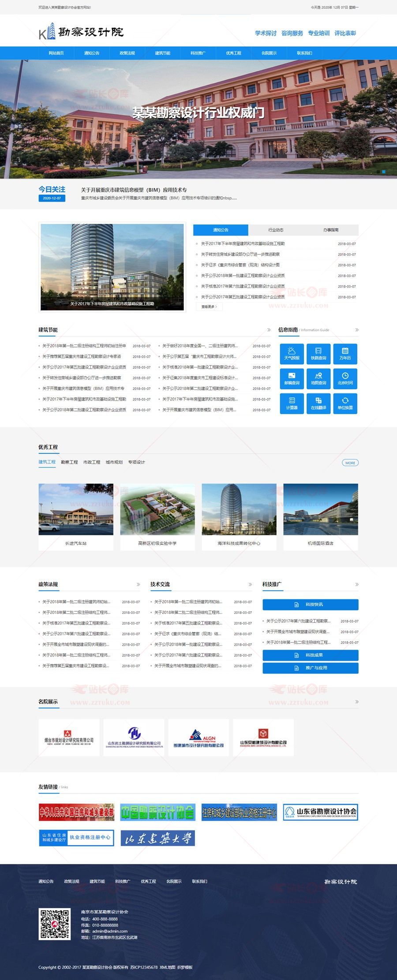Open the 地图查询 map search tile
The height and width of the screenshot is (980, 397).
pos(318,378)
